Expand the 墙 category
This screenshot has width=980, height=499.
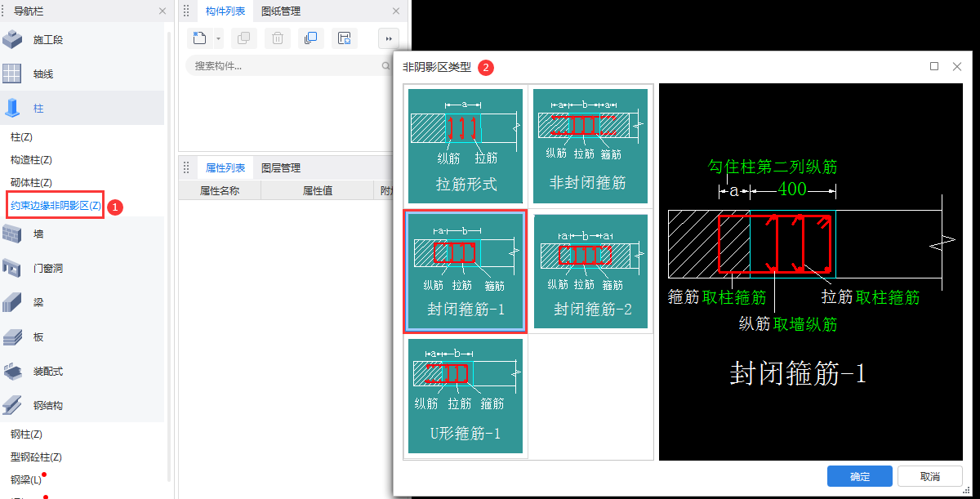(82, 234)
